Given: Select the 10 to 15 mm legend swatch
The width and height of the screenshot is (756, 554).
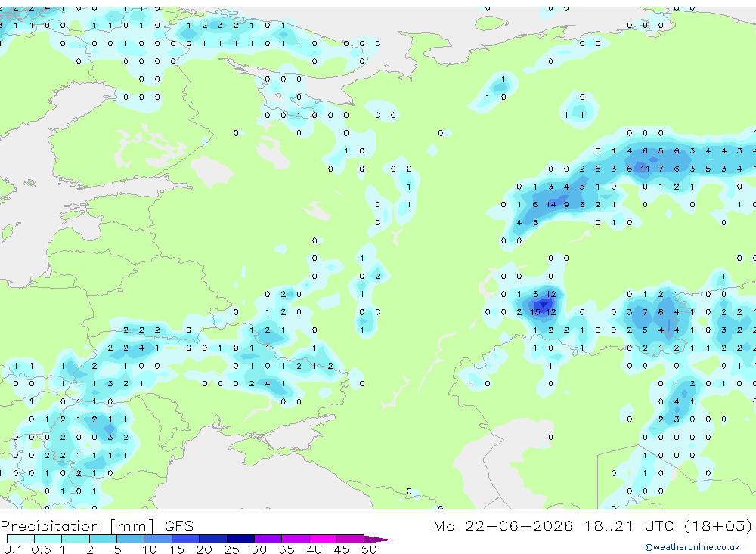Looking at the screenshot, I should pyautogui.click(x=158, y=539).
